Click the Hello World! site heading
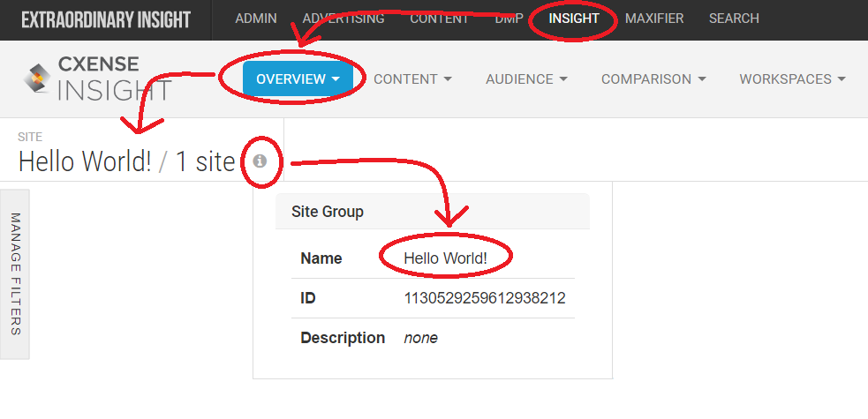Image resolution: width=868 pixels, height=419 pixels. coord(85,162)
